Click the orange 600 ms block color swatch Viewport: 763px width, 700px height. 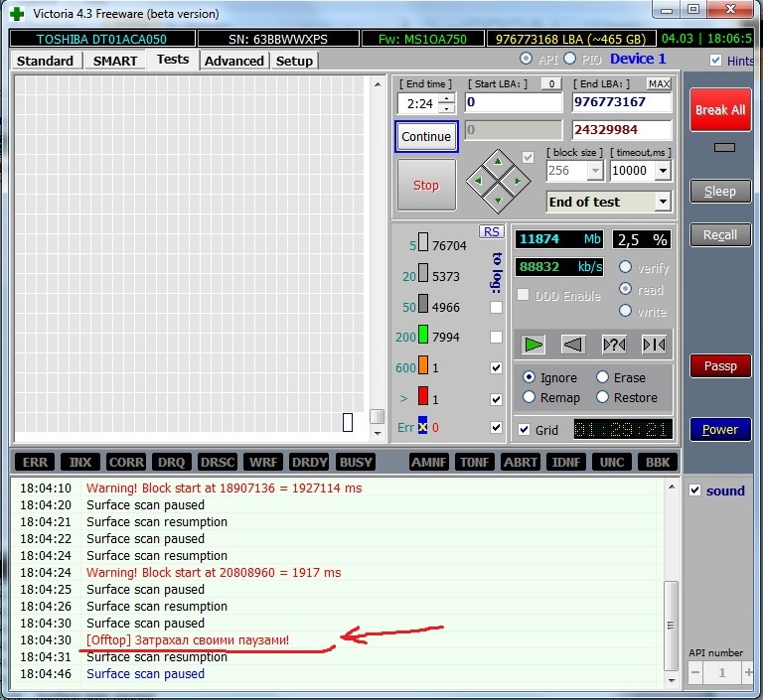422,368
